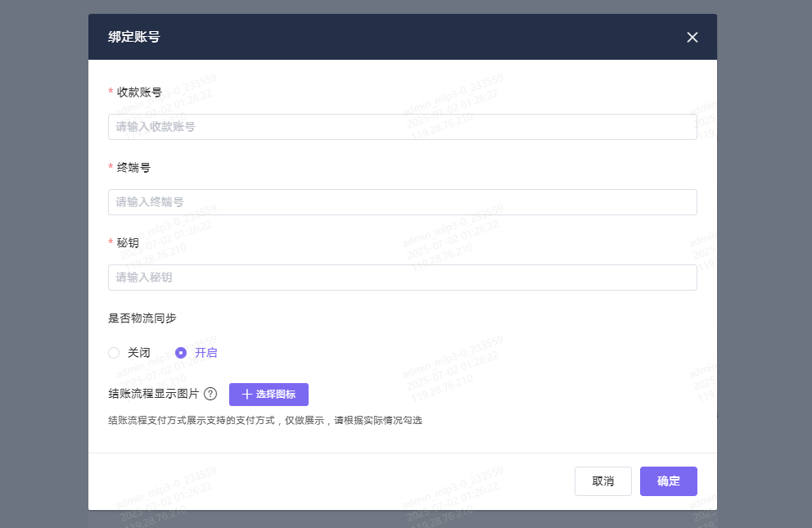This screenshot has height=528, width=812.
Task: Click the 结账流程支付方式 hint text
Action: click(x=264, y=421)
